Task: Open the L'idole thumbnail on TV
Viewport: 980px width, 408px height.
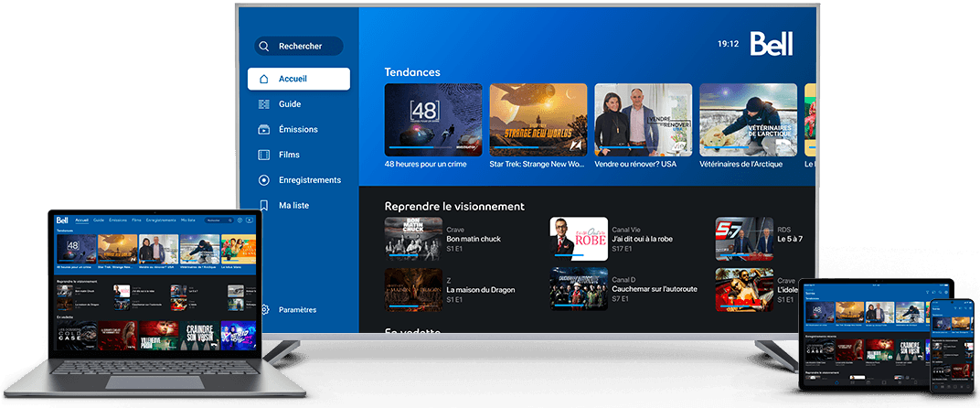Action: click(744, 289)
